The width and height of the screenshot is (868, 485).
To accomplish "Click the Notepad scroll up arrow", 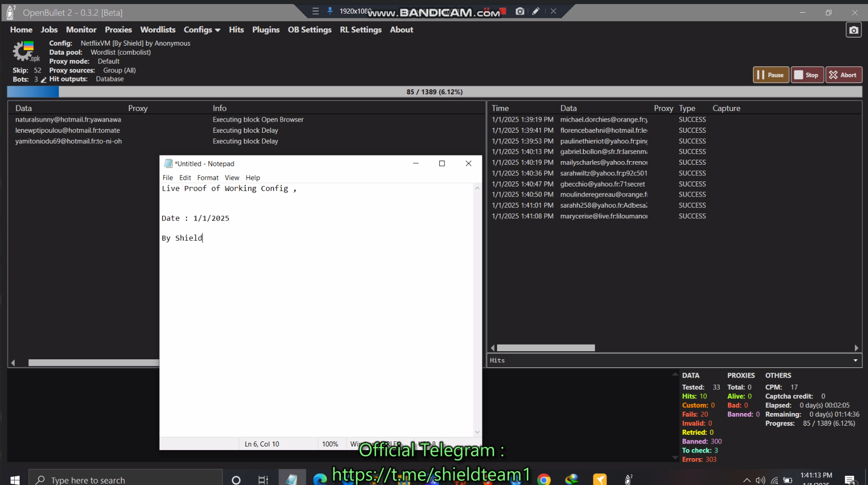I will (477, 188).
